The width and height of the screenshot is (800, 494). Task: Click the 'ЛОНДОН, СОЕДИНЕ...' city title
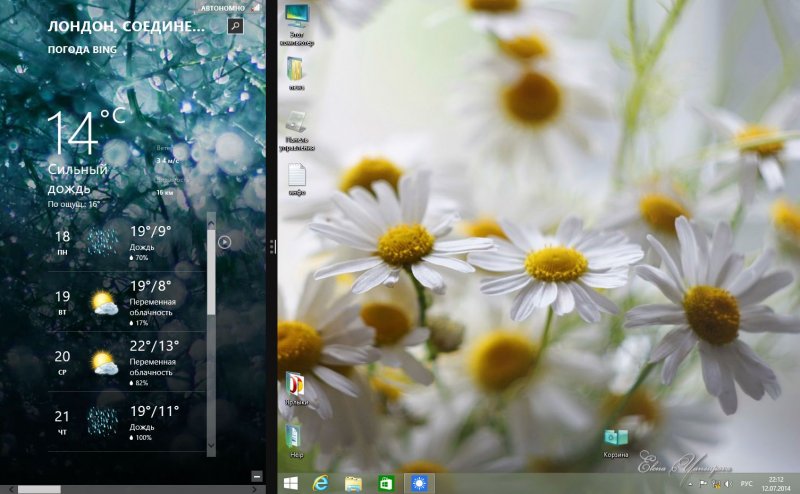point(127,27)
